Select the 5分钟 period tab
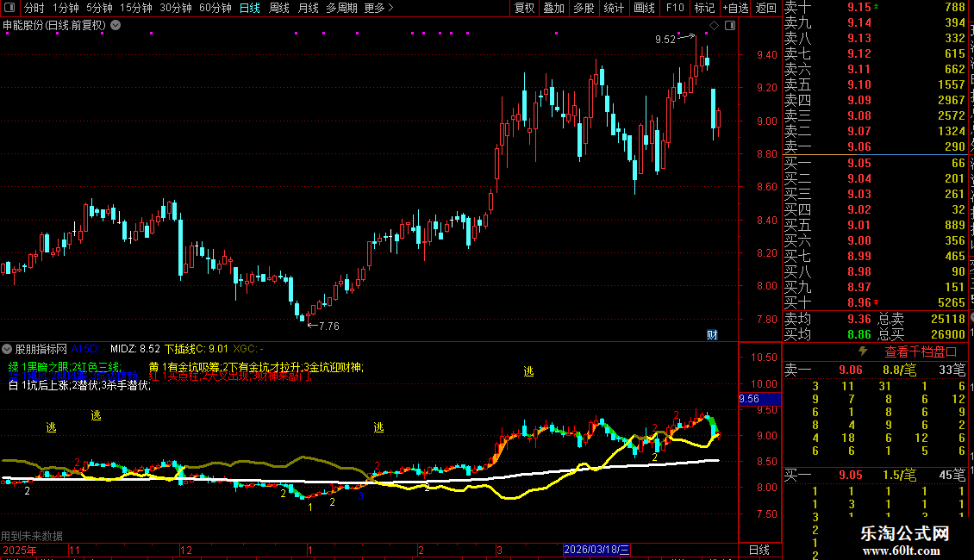Screen dimensions: 974x560 pyautogui.click(x=99, y=8)
